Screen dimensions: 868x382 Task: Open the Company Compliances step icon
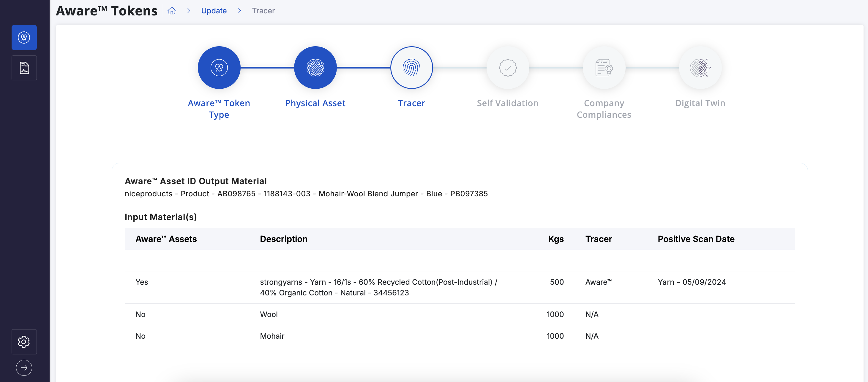[604, 68]
